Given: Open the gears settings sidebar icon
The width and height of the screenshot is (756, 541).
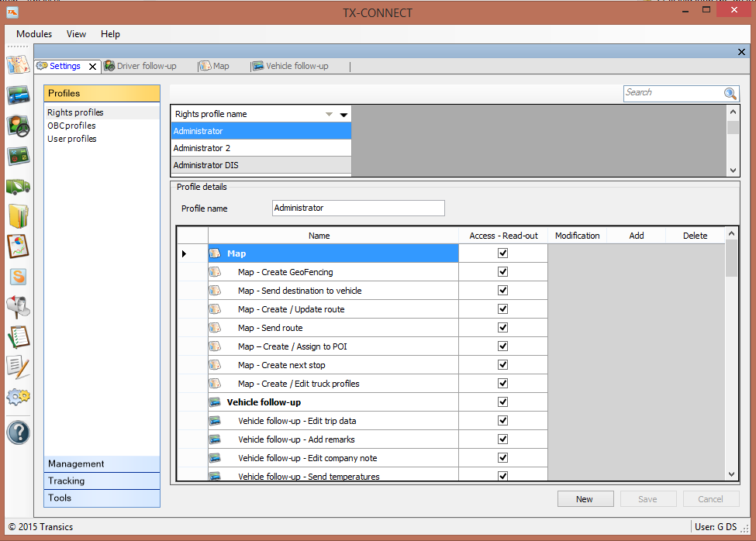Looking at the screenshot, I should (18, 397).
